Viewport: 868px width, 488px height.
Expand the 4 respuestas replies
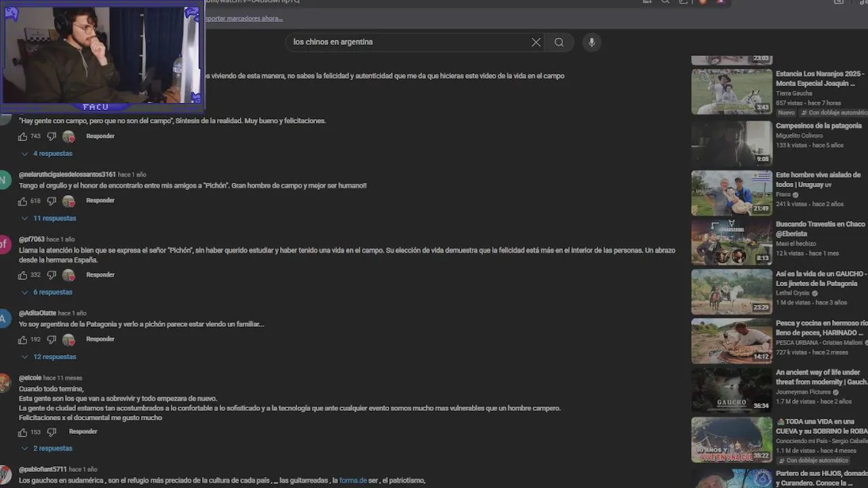pos(47,154)
